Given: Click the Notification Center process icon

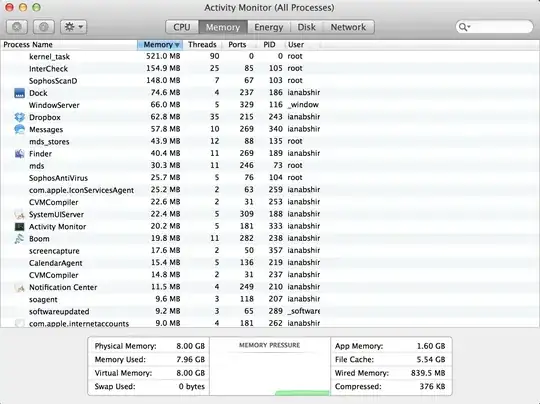Looking at the screenshot, I should [19, 287].
